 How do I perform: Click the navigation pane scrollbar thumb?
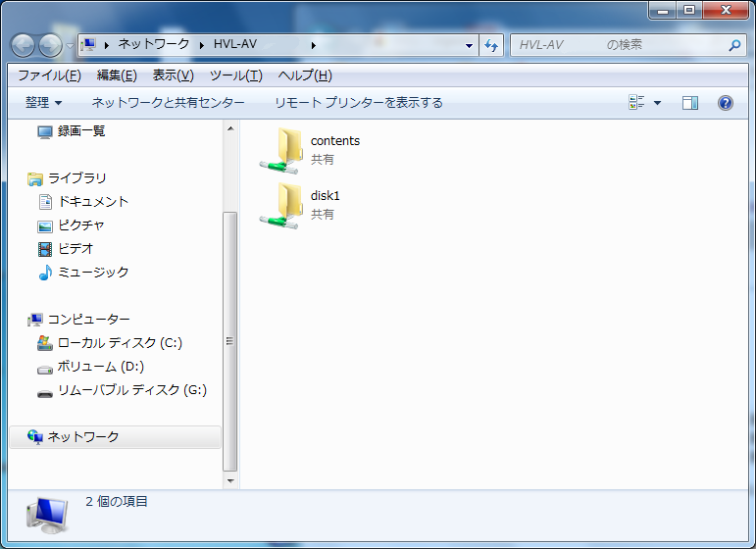click(230, 341)
